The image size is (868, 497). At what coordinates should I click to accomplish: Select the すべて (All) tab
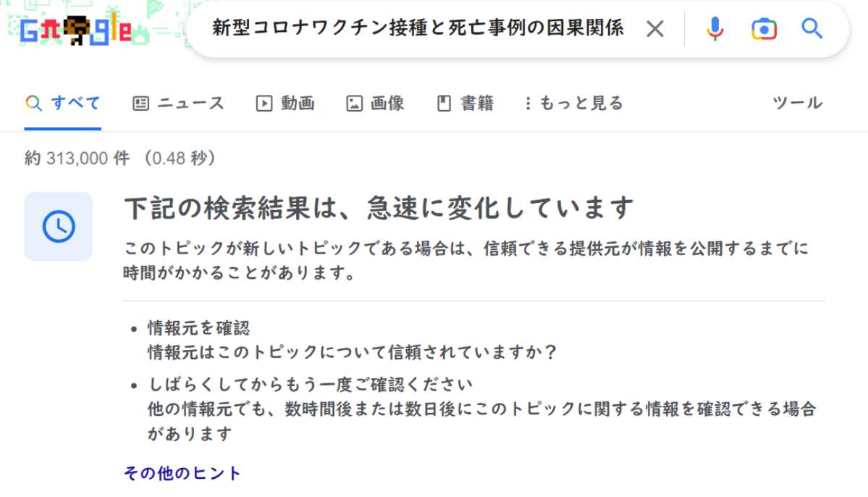click(x=63, y=104)
